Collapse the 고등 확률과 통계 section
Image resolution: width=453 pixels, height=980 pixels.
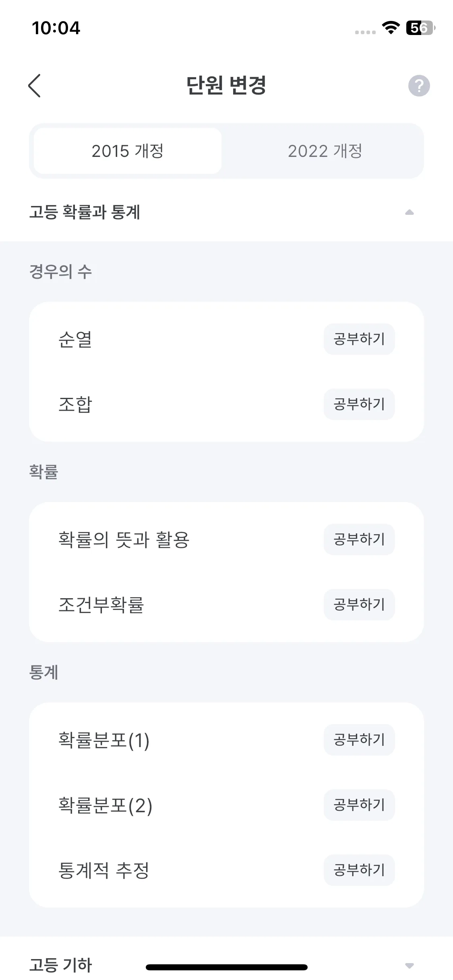pyautogui.click(x=226, y=212)
